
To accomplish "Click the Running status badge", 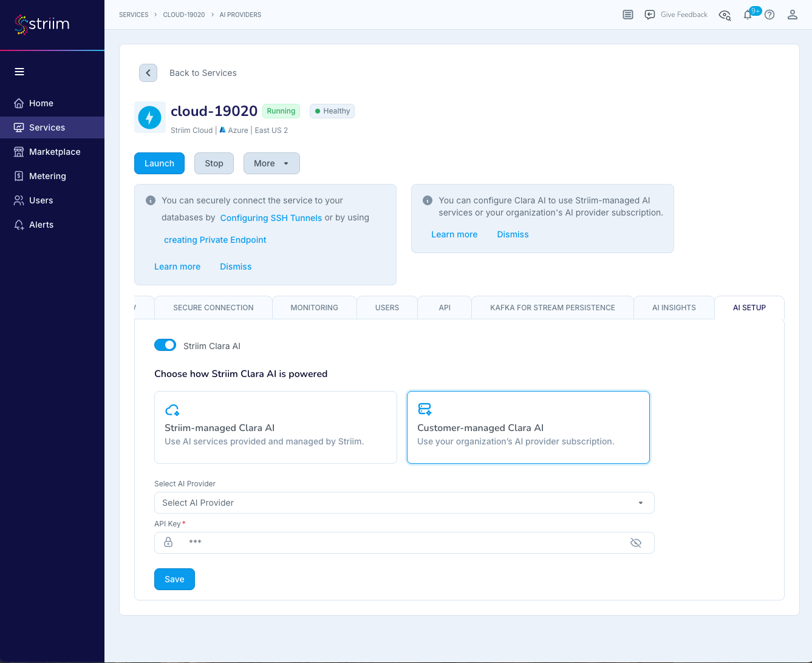I will (x=281, y=111).
